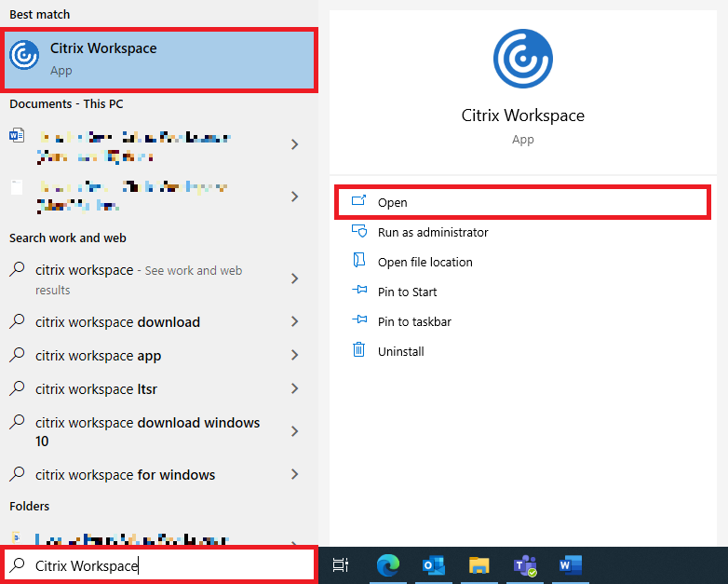Screen dimensions: 728x584
Task: Click the large Citrix Workspace logo in preview pane
Action: pos(523,59)
